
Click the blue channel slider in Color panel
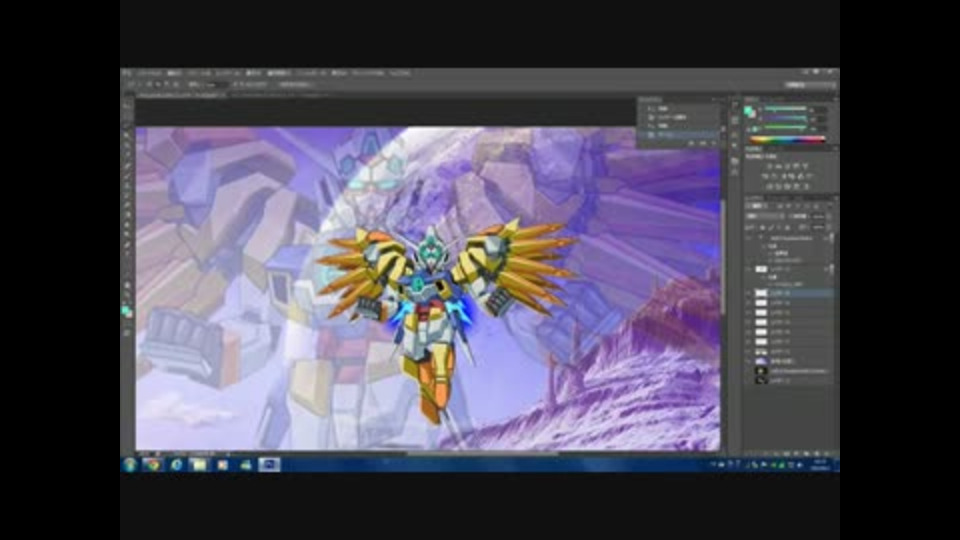786,127
